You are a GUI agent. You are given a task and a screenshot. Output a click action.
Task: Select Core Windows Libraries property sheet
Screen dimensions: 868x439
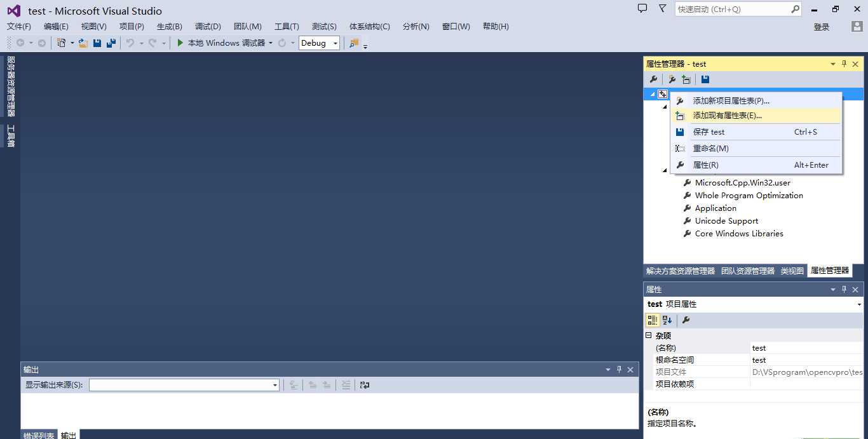(x=739, y=234)
